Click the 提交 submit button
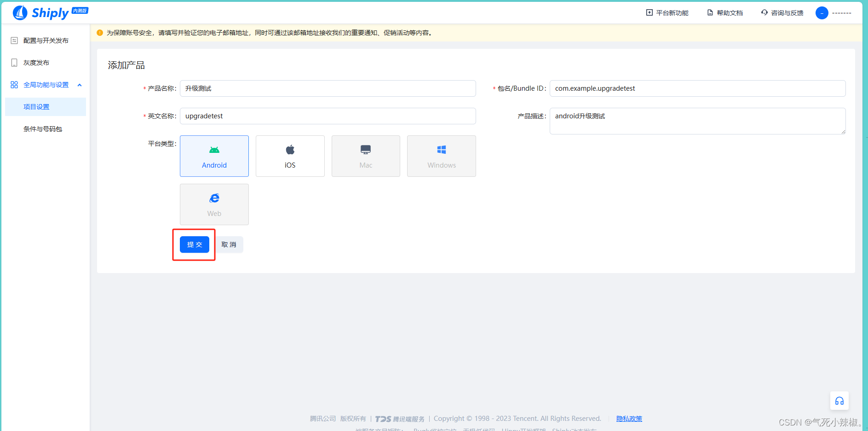The image size is (868, 431). pos(194,245)
